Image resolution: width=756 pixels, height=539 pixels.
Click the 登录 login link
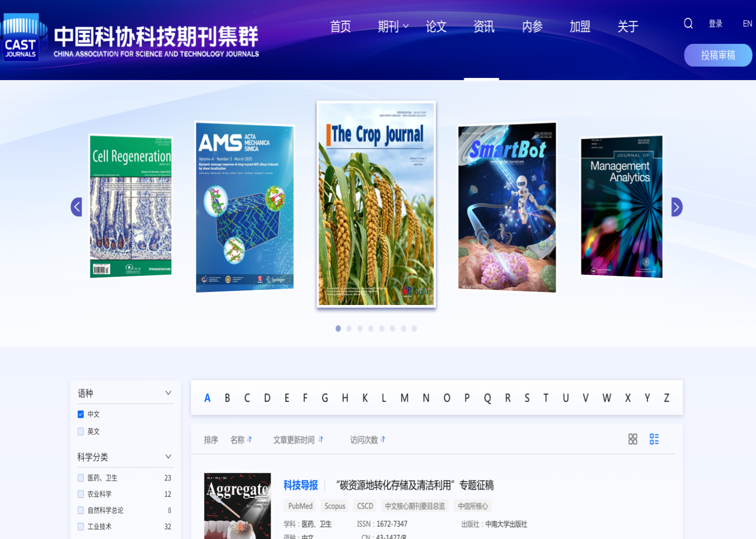coord(715,24)
